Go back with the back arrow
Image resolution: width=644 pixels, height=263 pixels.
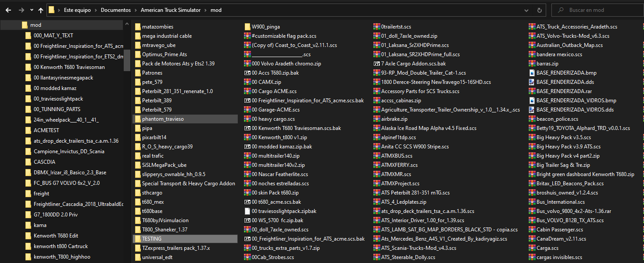8,10
